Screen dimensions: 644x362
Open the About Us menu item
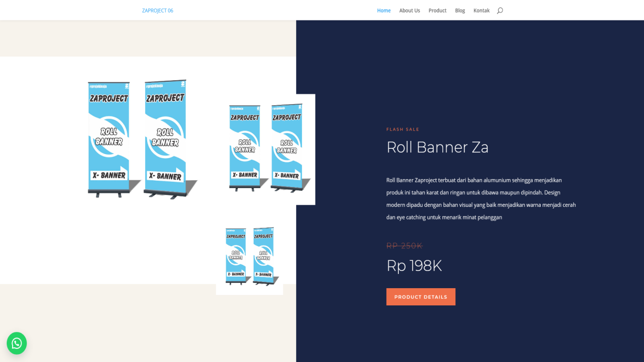[409, 10]
